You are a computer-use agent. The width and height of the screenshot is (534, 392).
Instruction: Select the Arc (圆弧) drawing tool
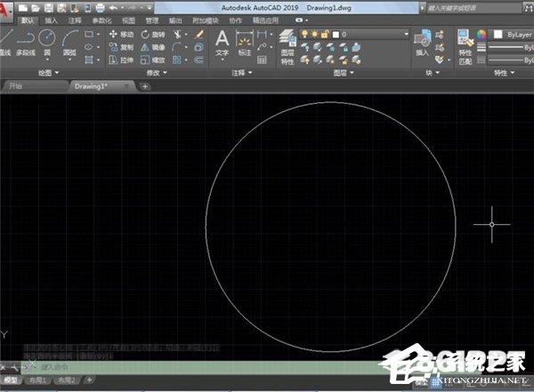[x=69, y=43]
